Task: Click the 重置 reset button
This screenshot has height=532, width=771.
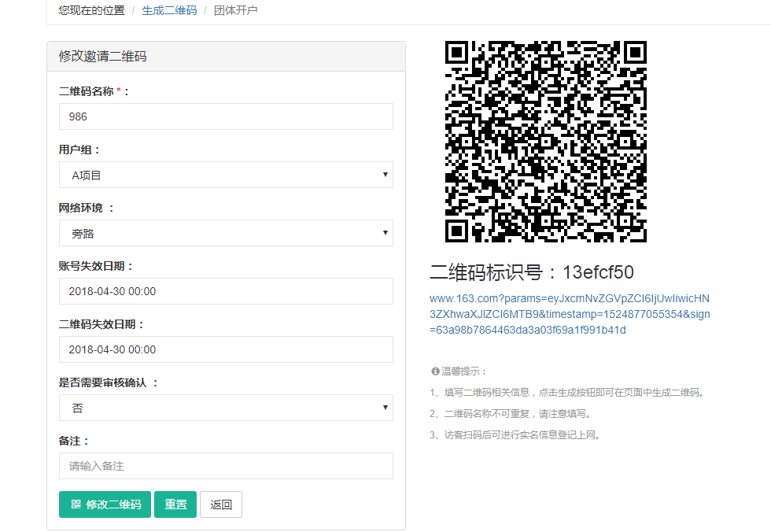Action: click(175, 504)
